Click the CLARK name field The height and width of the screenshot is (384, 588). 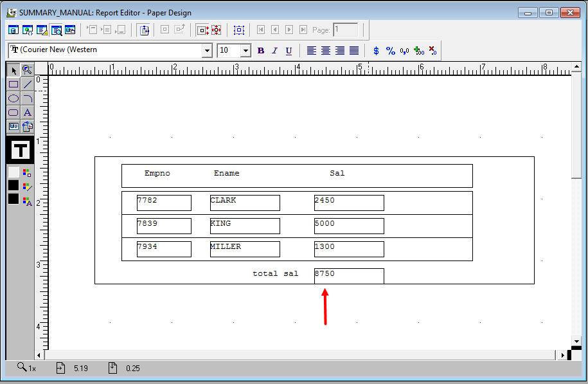[x=245, y=203]
